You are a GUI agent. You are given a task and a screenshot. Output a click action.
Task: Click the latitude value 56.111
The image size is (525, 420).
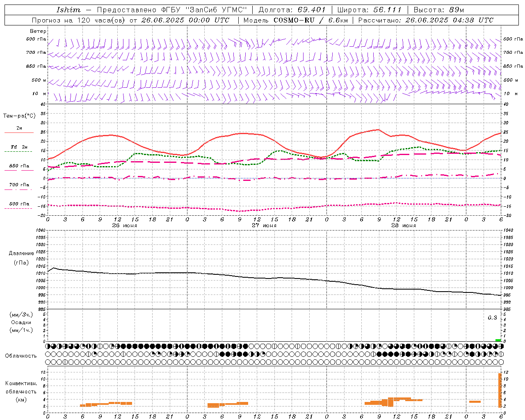387,10
